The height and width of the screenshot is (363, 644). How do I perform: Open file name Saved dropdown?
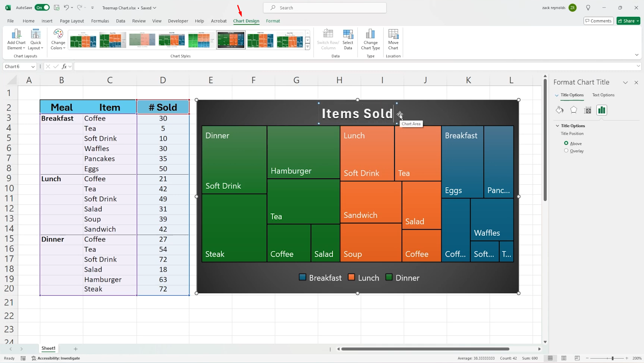coord(154,8)
